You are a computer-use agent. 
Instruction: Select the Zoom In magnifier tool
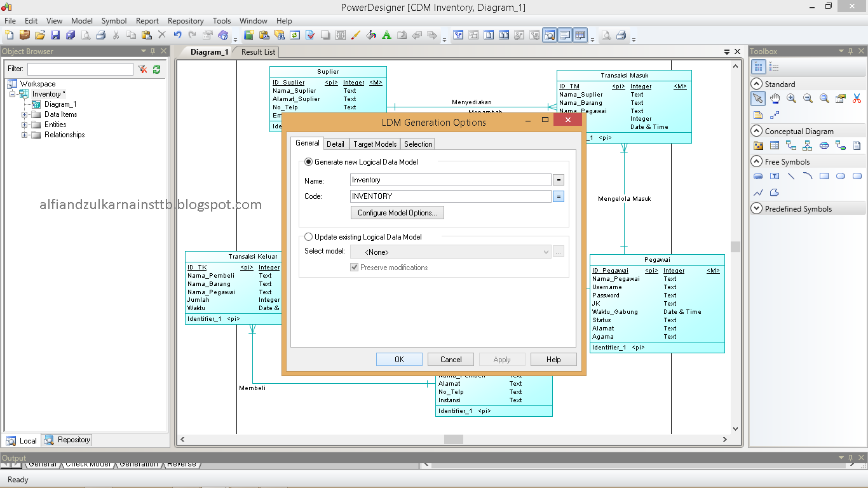(x=791, y=98)
